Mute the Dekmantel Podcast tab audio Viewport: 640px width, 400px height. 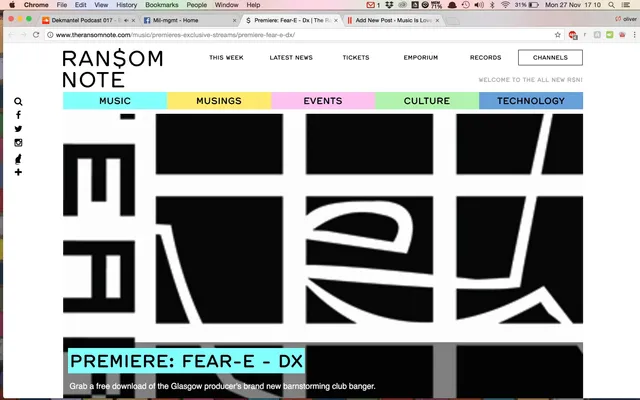[x=126, y=20]
